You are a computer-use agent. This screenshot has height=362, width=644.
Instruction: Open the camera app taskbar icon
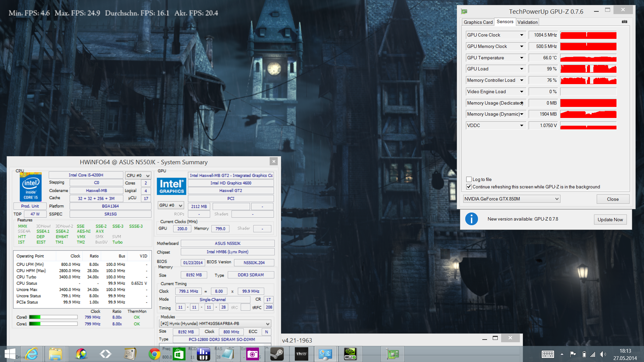(x=252, y=354)
